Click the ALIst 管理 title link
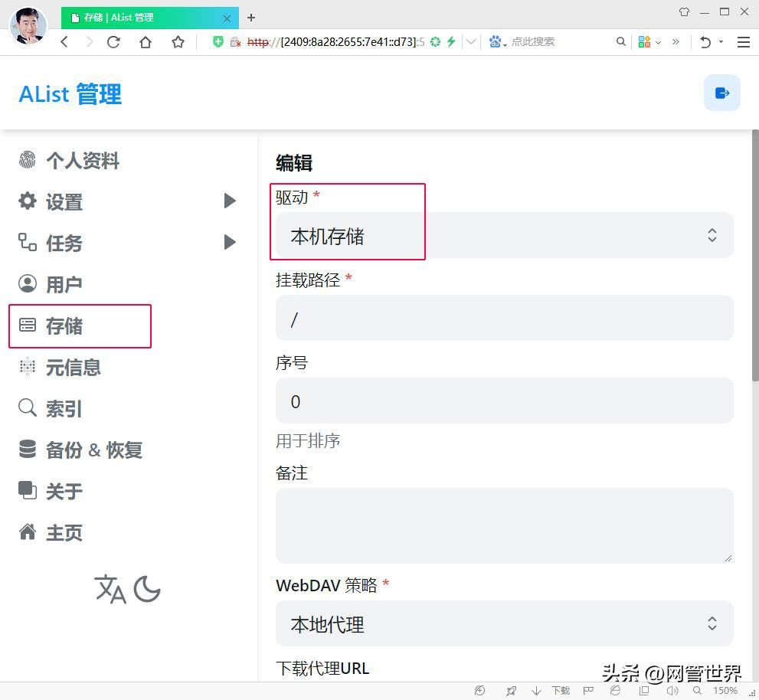The height and width of the screenshot is (700, 759). [x=70, y=93]
